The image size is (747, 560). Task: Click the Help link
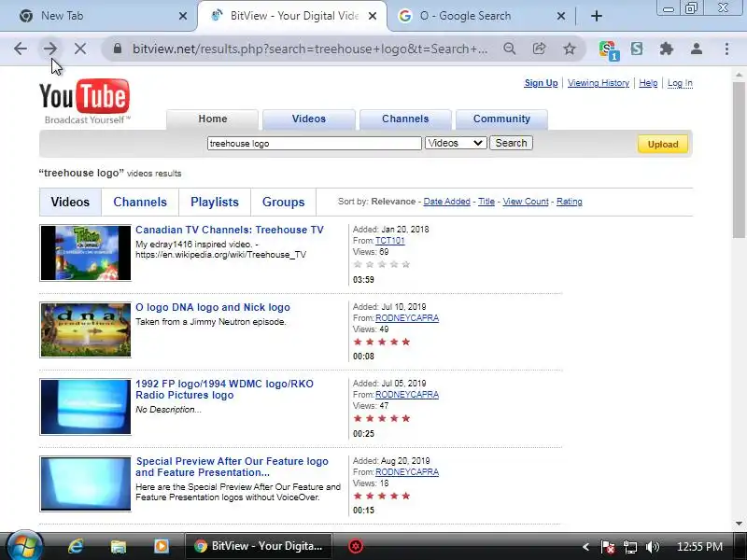648,83
